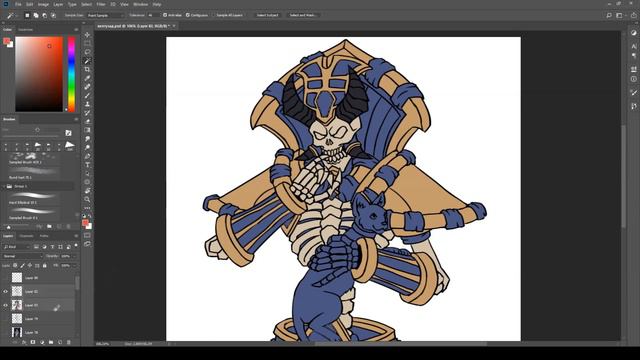Hide Layer 81 with its eye icon
This screenshot has height=360, width=640.
6,305
